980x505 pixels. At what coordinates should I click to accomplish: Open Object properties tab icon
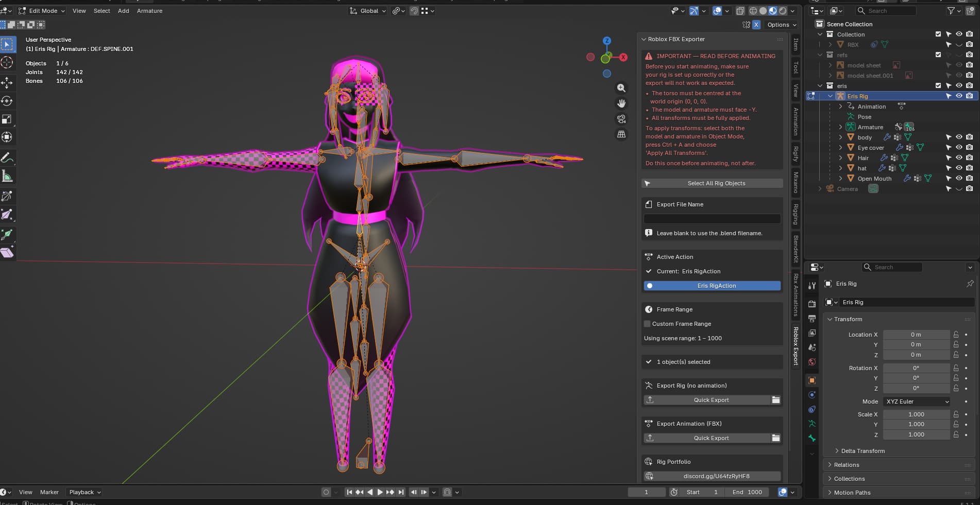(x=812, y=380)
